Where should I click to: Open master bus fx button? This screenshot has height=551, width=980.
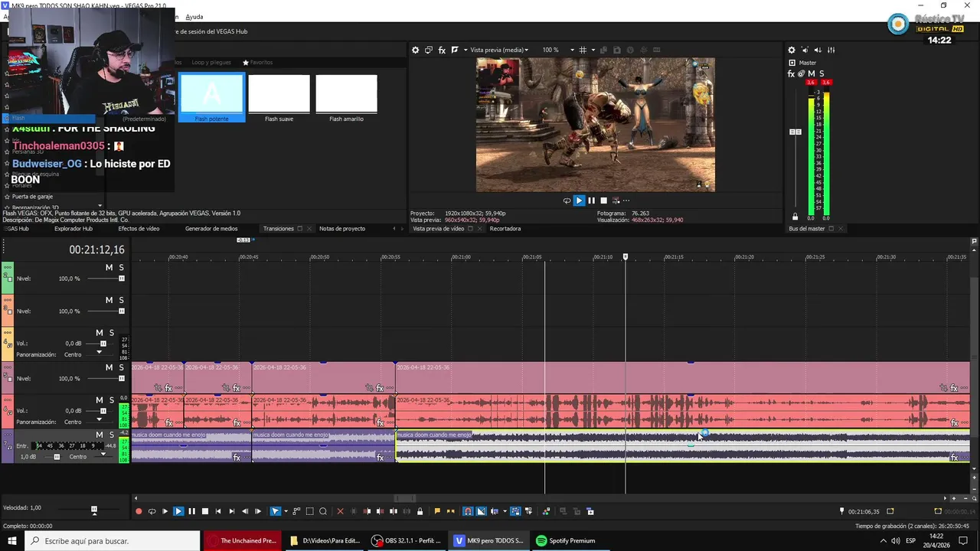[x=791, y=74]
